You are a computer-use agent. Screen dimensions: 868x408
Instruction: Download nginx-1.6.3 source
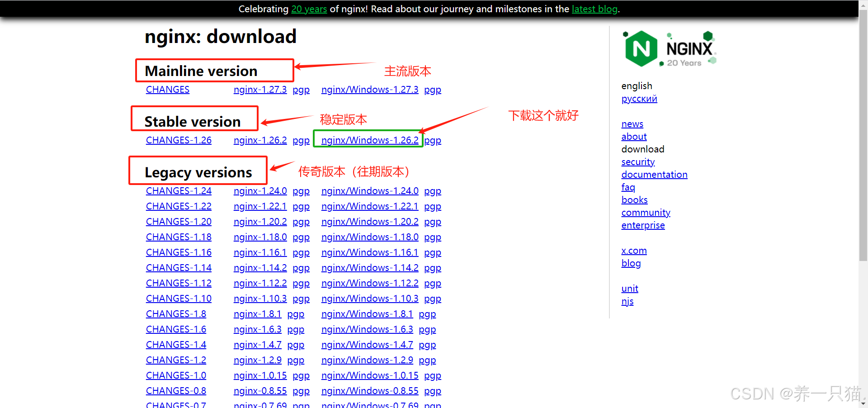click(x=258, y=329)
